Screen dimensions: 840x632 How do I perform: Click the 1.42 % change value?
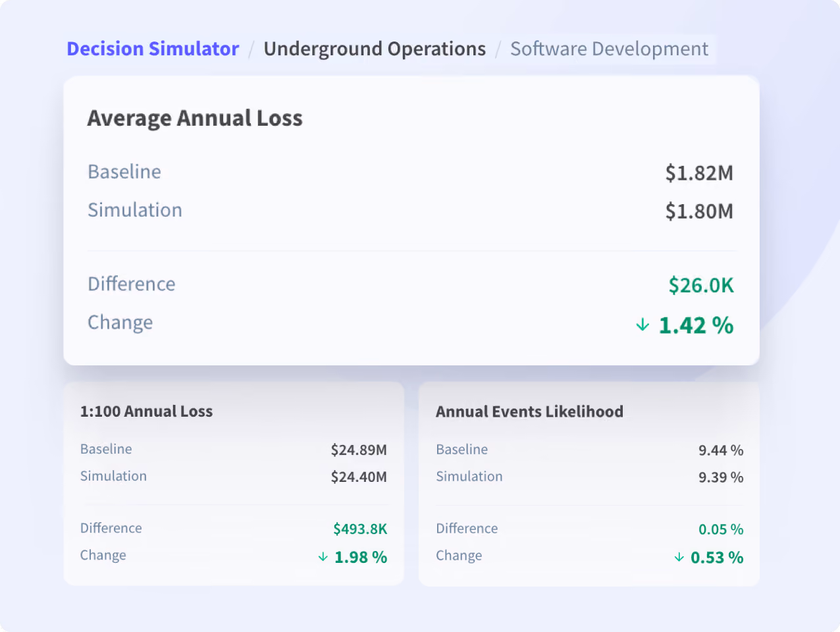pos(696,325)
